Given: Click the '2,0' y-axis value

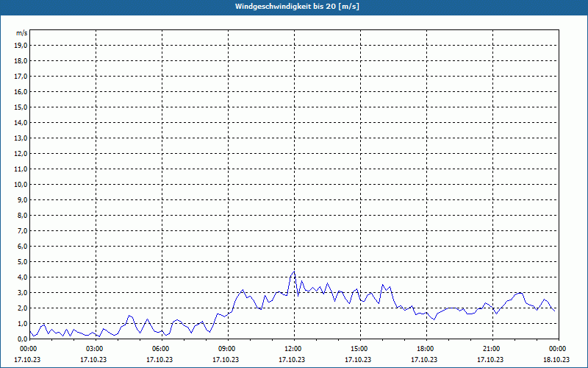Looking at the screenshot, I should point(22,308).
